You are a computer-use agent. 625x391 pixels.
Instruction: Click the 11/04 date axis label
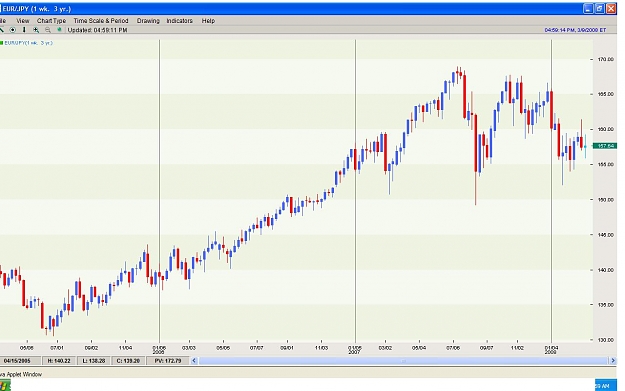click(x=125, y=348)
